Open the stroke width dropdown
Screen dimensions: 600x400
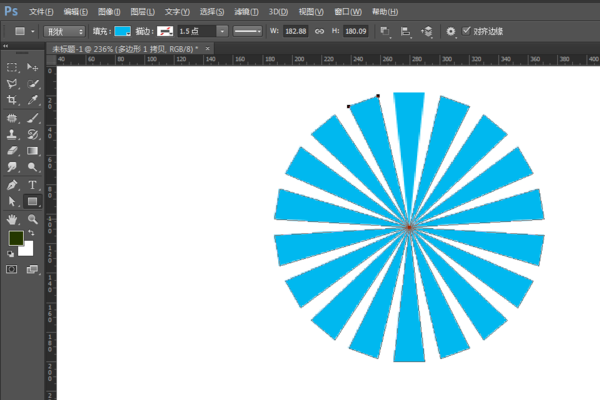(221, 32)
